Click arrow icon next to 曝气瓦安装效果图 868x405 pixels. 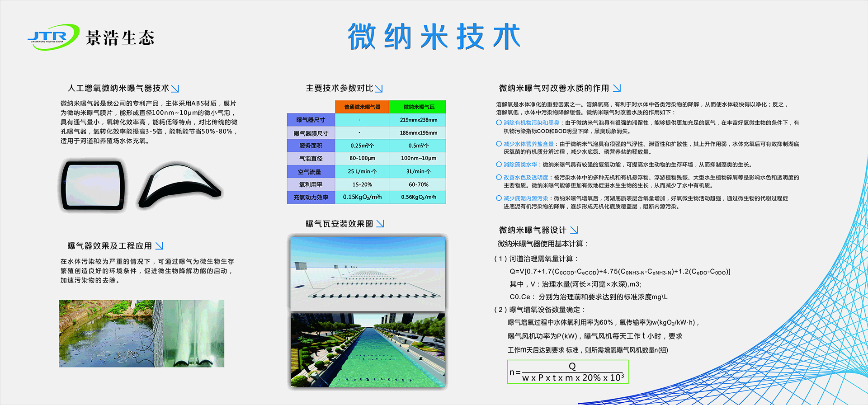click(x=380, y=224)
